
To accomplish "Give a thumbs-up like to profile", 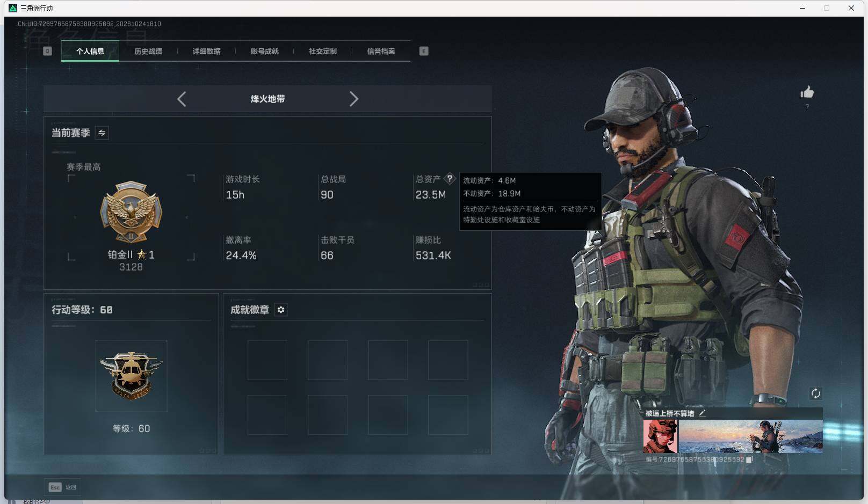I will pyautogui.click(x=807, y=92).
